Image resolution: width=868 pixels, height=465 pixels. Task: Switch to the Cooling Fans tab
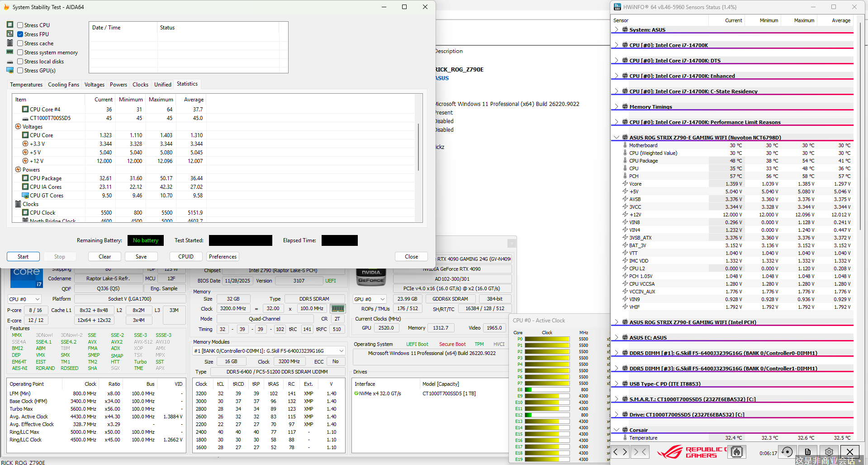[64, 85]
